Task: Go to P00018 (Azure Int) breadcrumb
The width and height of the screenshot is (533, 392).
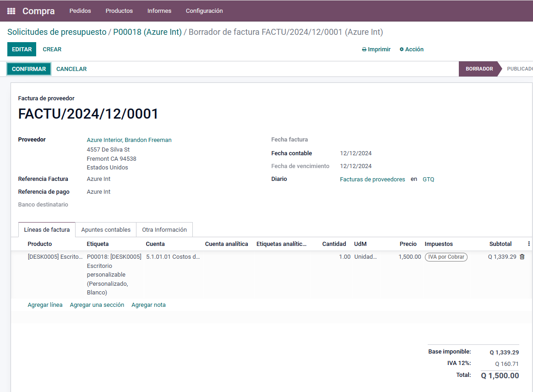Action: [147, 32]
